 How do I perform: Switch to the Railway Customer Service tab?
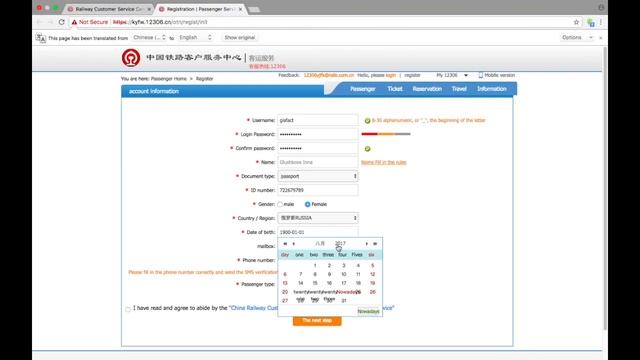click(109, 9)
